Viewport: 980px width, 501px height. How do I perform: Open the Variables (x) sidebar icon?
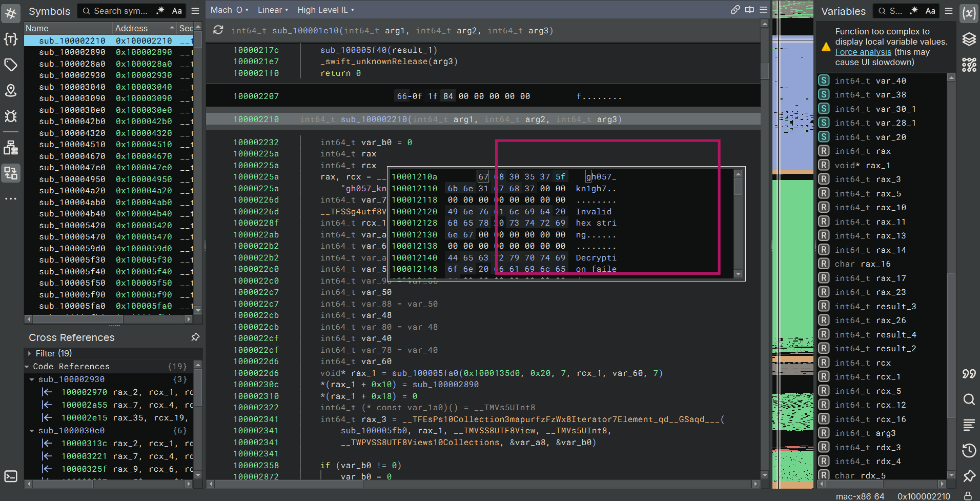[x=969, y=13]
